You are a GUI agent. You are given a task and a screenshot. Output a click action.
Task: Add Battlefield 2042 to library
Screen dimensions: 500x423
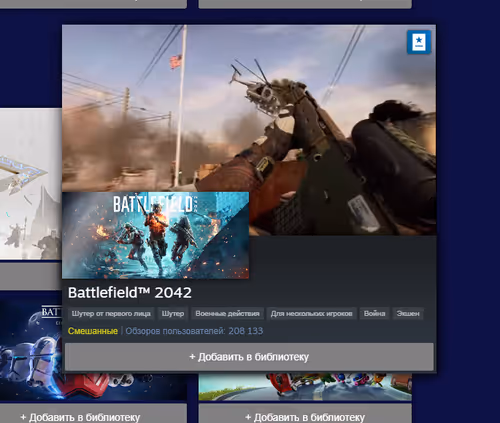(x=249, y=357)
